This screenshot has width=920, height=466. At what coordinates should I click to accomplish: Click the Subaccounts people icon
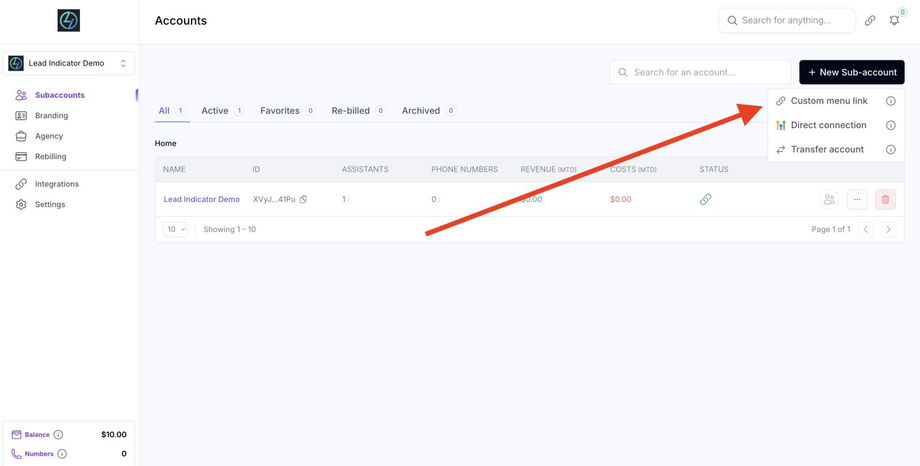click(x=21, y=95)
